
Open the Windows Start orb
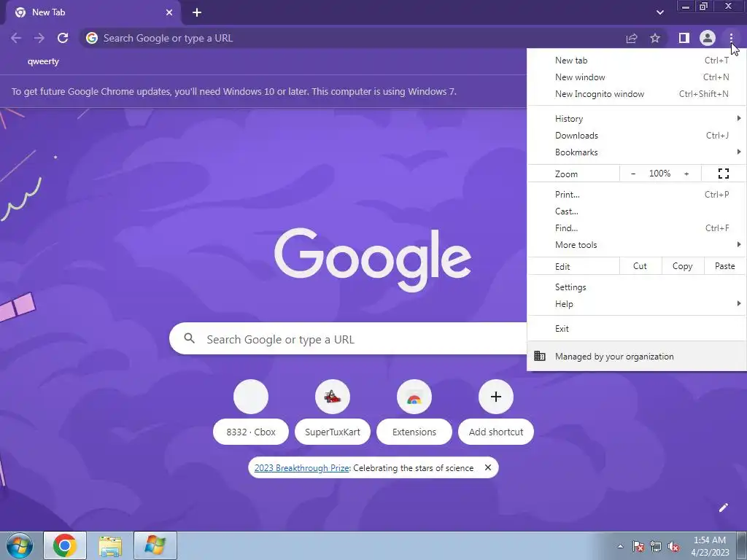19,545
